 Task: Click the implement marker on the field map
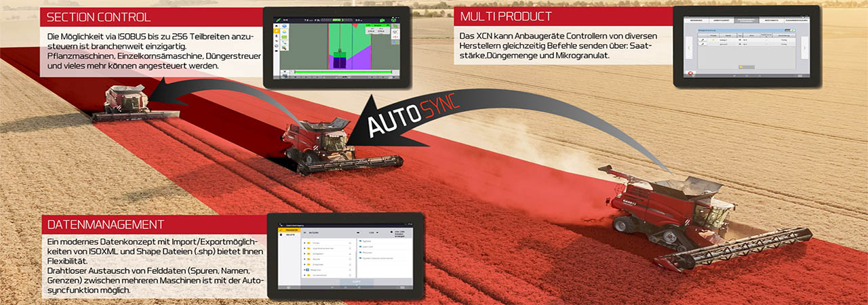(340, 52)
